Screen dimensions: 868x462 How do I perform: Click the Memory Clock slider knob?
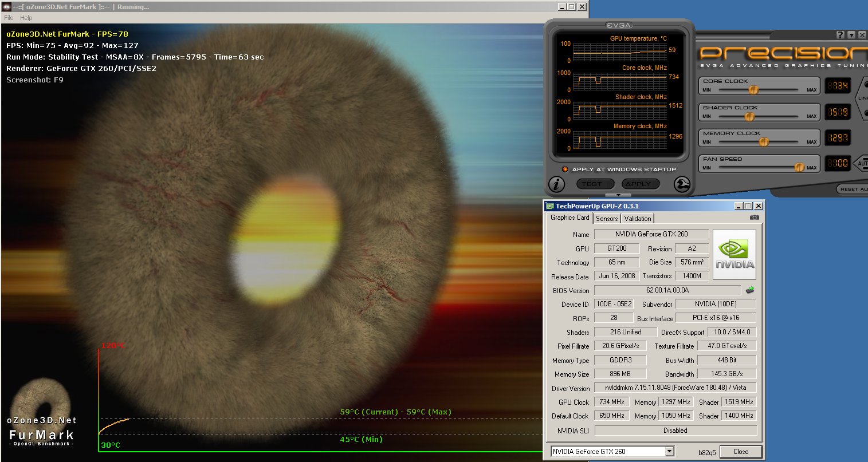[764, 142]
